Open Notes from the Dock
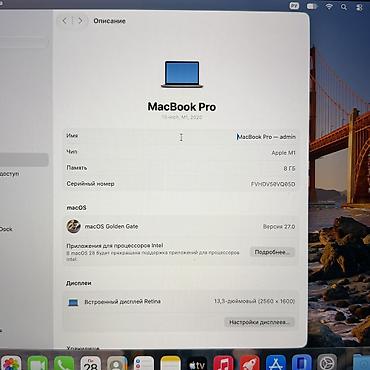The image size is (370, 370). click(170, 363)
